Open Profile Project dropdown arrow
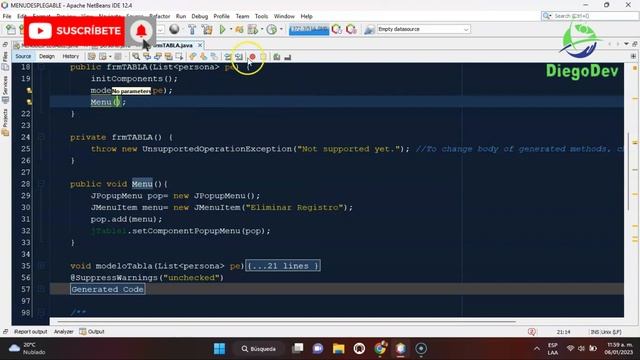This screenshot has width=640, height=360. click(281, 29)
